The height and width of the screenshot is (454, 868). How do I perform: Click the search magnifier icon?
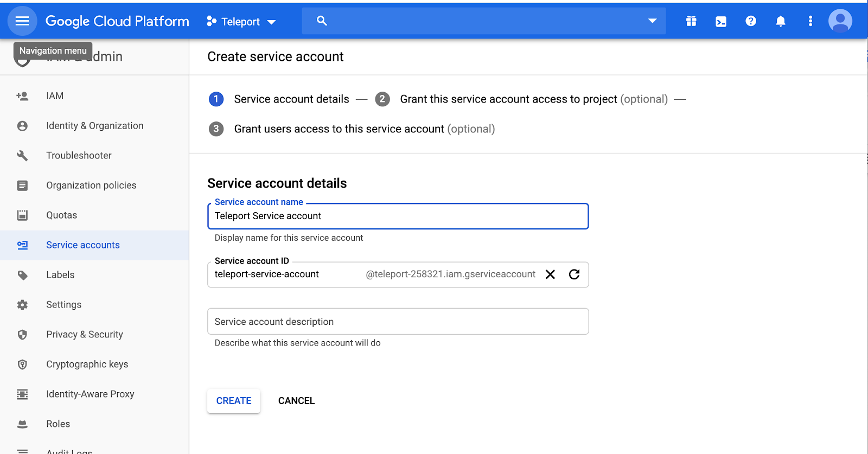[x=322, y=21]
